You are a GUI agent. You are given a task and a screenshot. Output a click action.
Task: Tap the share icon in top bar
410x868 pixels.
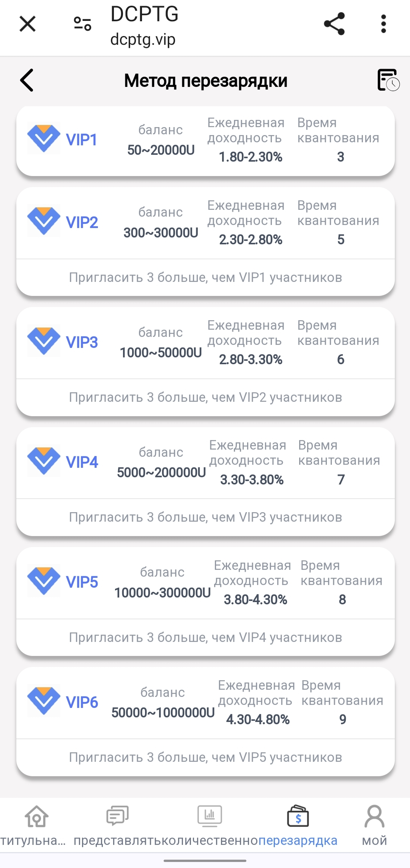click(334, 24)
